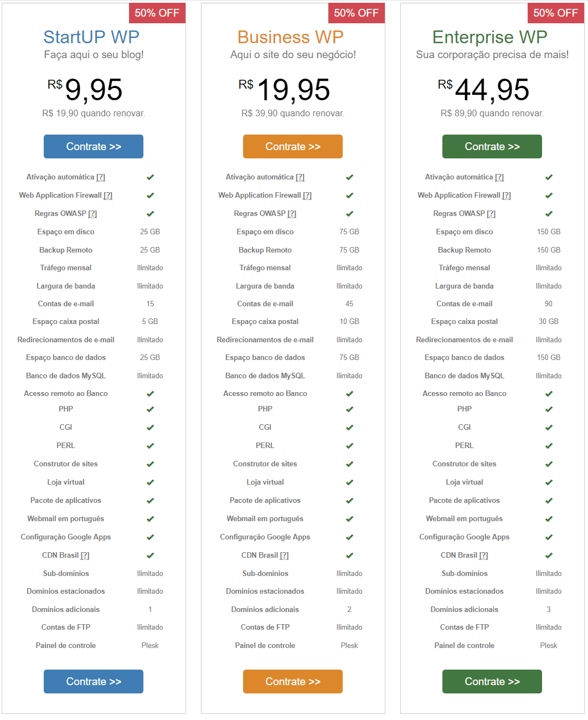Open the [?] help next to StartUP Ativação automática
588x720 pixels.
101,177
